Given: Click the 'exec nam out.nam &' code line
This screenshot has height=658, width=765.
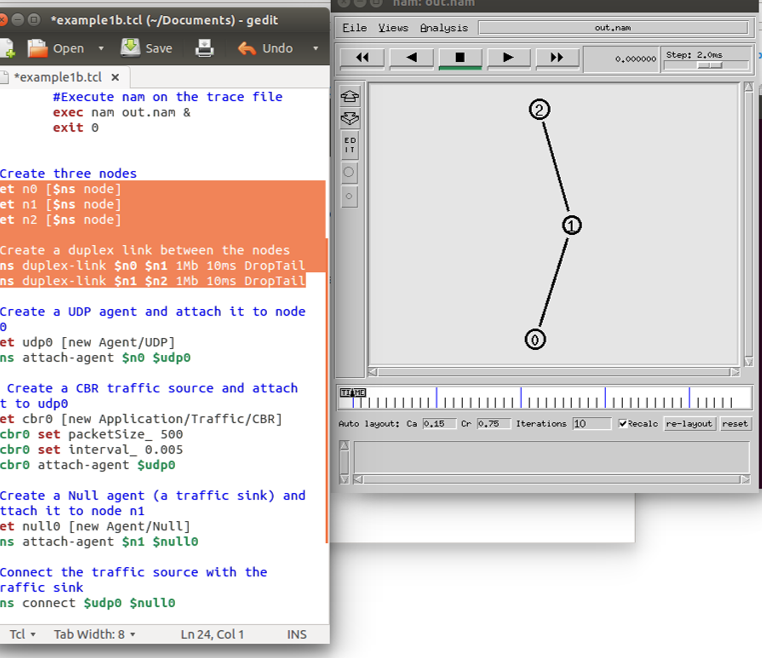Looking at the screenshot, I should (x=121, y=112).
